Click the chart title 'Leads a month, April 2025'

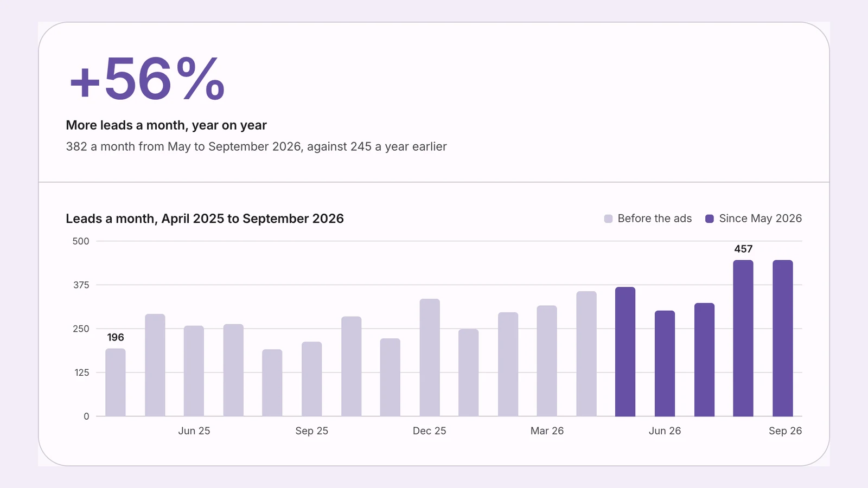205,219
